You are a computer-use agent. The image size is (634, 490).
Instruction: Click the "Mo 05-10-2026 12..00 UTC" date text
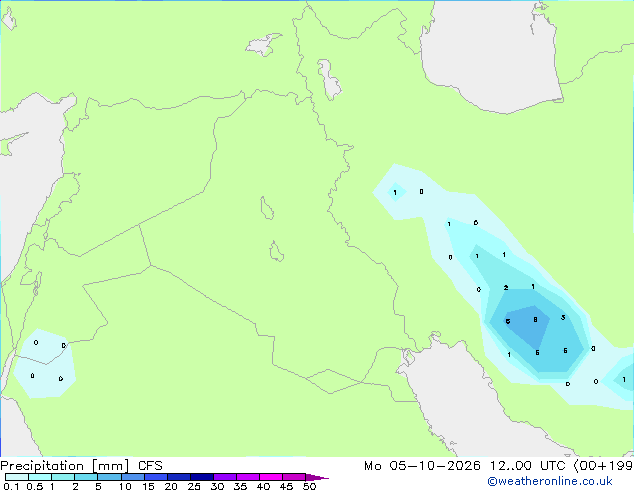[465, 466]
